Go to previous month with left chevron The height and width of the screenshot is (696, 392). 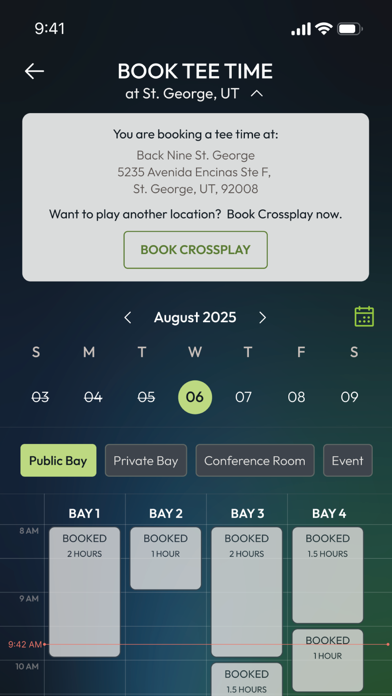click(x=128, y=317)
